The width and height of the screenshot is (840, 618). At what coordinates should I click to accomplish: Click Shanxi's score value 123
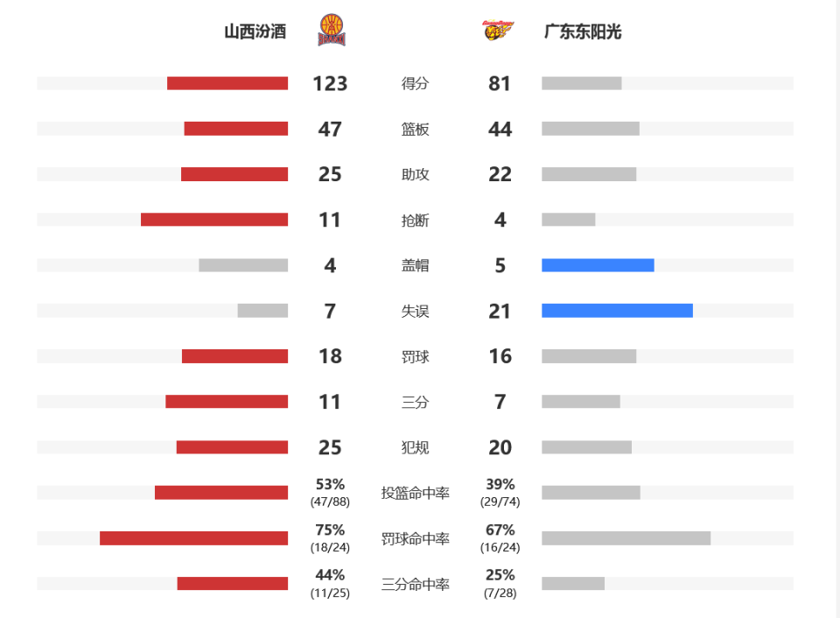click(330, 84)
